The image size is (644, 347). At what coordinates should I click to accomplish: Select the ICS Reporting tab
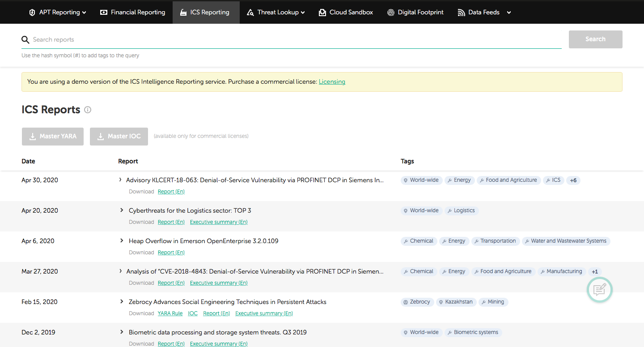pyautogui.click(x=206, y=12)
